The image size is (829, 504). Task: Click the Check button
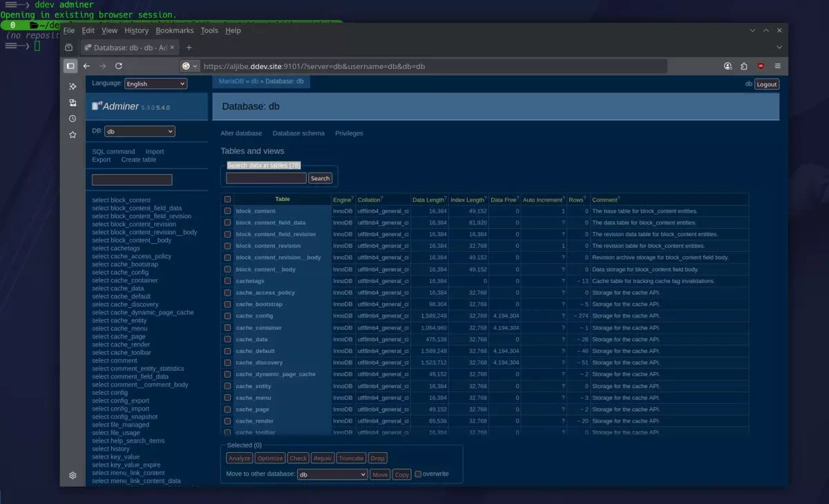(298, 458)
